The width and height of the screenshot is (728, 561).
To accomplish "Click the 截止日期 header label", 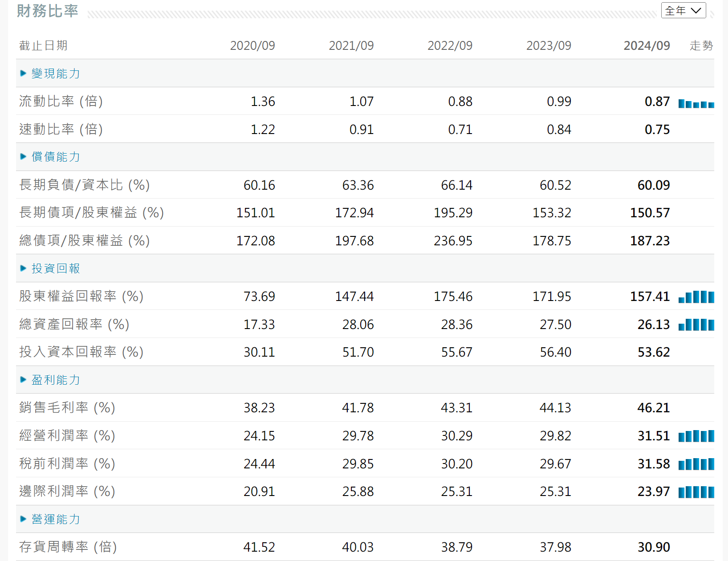I will 43,45.
